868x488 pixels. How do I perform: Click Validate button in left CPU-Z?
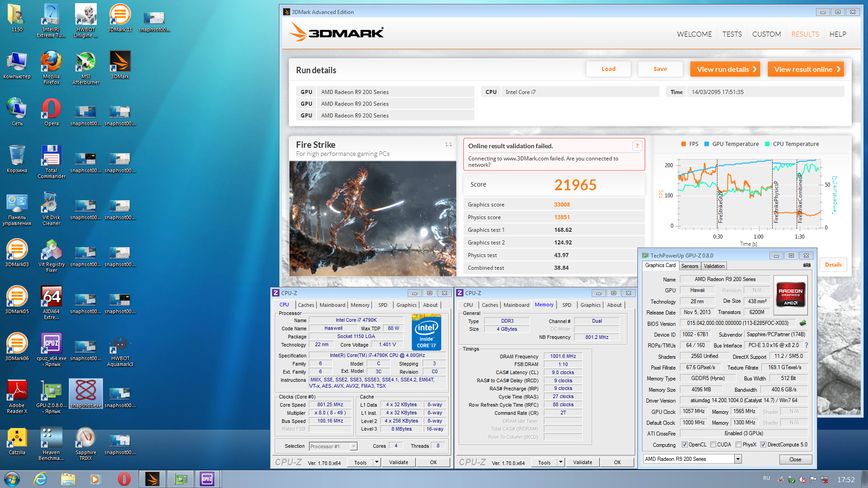click(x=399, y=462)
